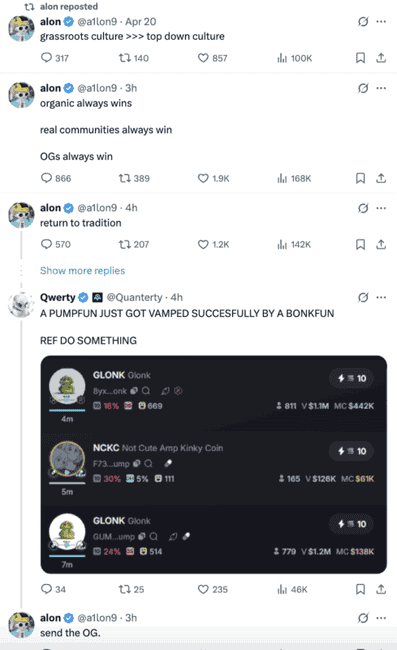The height and width of the screenshot is (650, 397).
Task: Open Qwerty's profile avatar
Action: [x=21, y=305]
